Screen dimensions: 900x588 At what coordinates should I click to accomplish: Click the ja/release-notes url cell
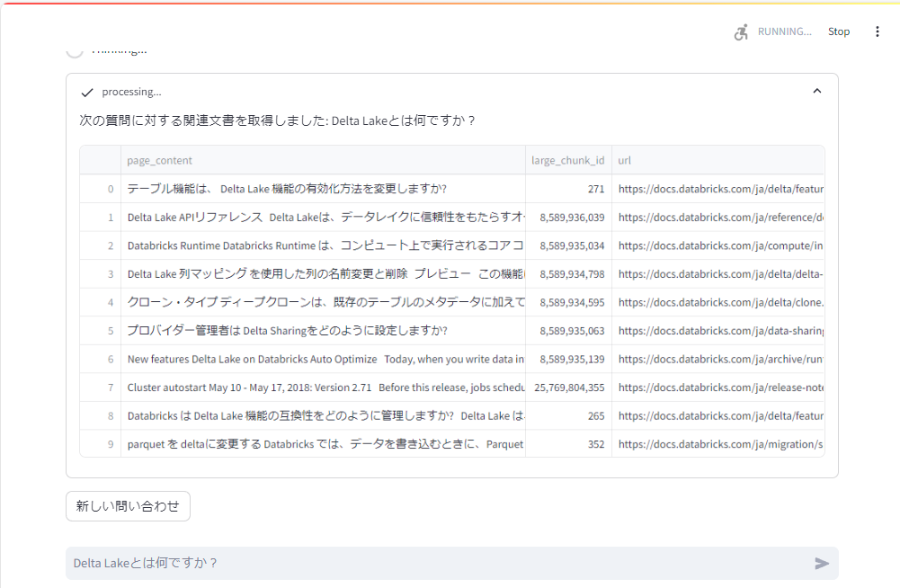click(718, 388)
